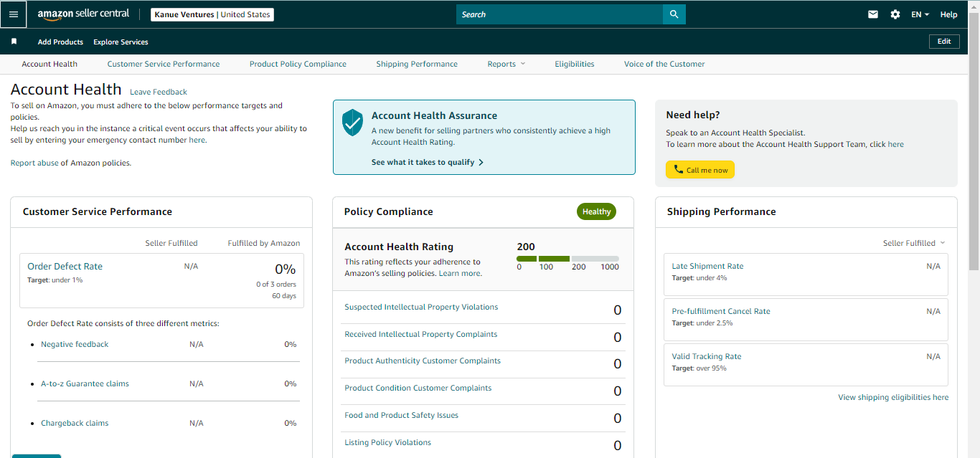
Task: Click the Healthy status badge
Action: click(x=596, y=211)
